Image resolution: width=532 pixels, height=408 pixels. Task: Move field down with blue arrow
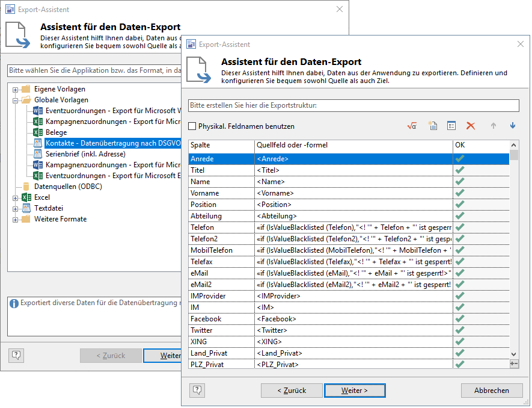(513, 126)
